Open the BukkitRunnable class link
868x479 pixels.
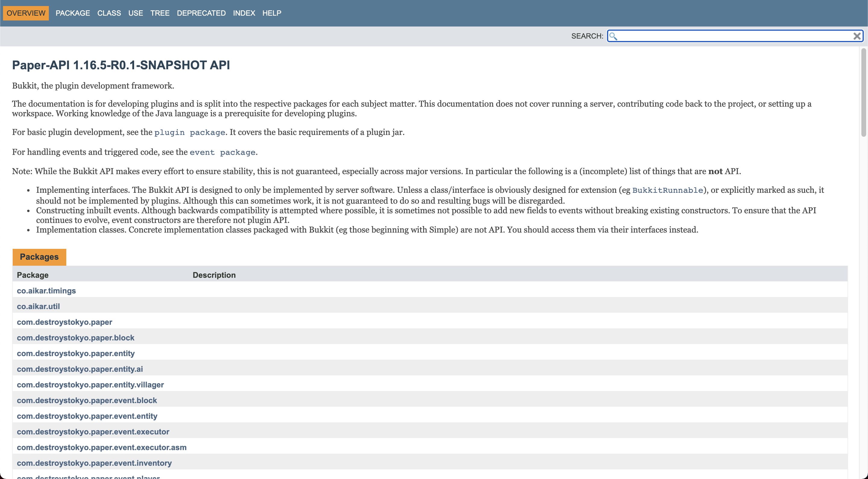(x=668, y=190)
